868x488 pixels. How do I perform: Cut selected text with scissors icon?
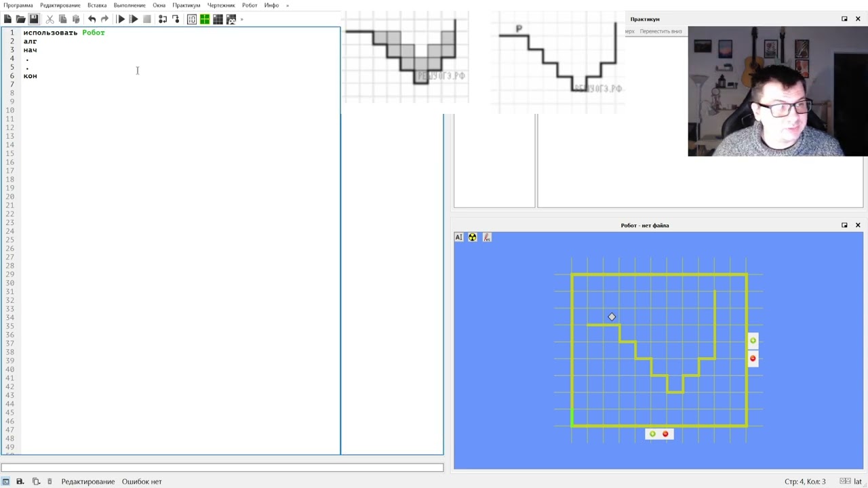(x=50, y=19)
